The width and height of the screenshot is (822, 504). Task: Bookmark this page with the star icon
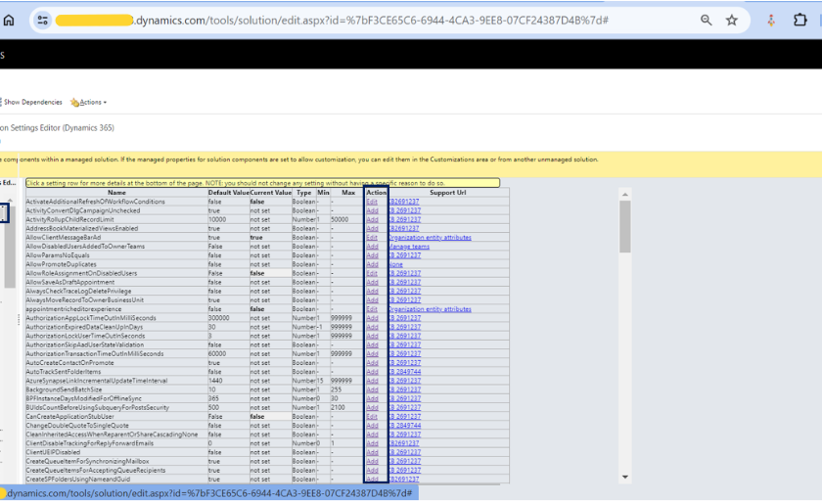tap(732, 20)
